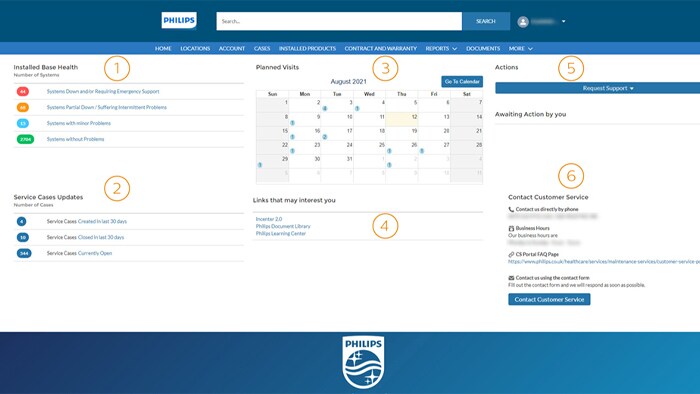This screenshot has width=700, height=394.
Task: Open the Account tab
Action: tap(232, 49)
